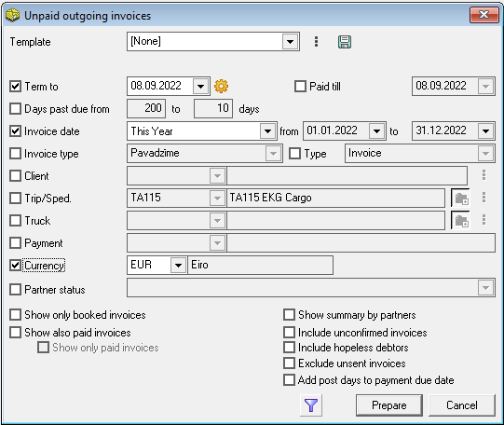The width and height of the screenshot is (504, 425).
Task: Check Include unconfirmed invoices
Action: coord(289,332)
